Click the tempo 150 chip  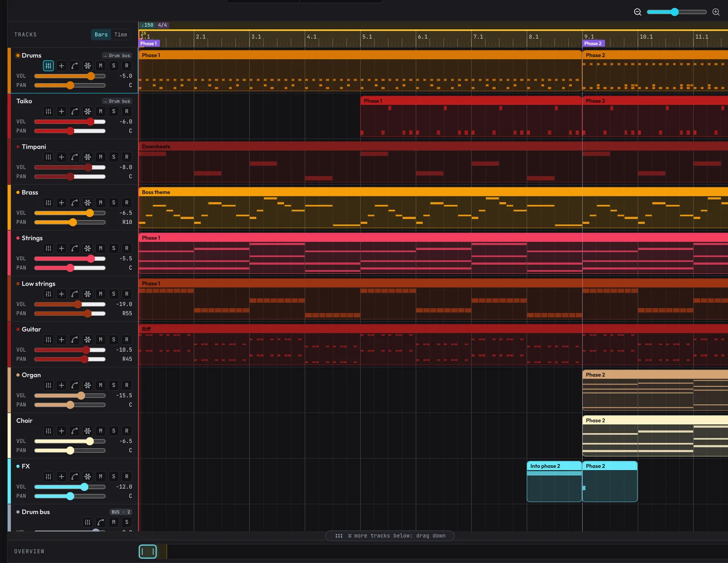(x=147, y=25)
